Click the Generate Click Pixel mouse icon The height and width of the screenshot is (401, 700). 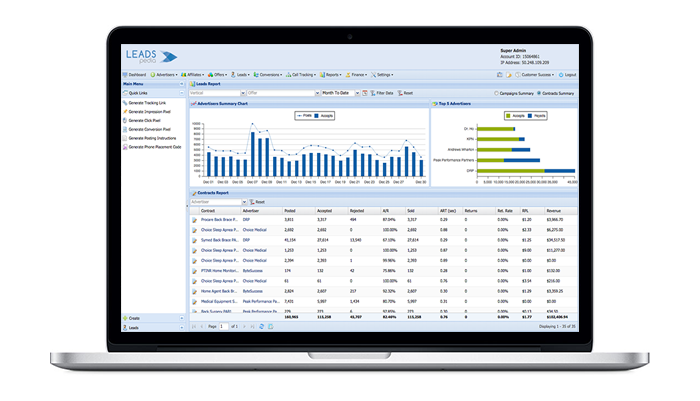click(x=125, y=121)
